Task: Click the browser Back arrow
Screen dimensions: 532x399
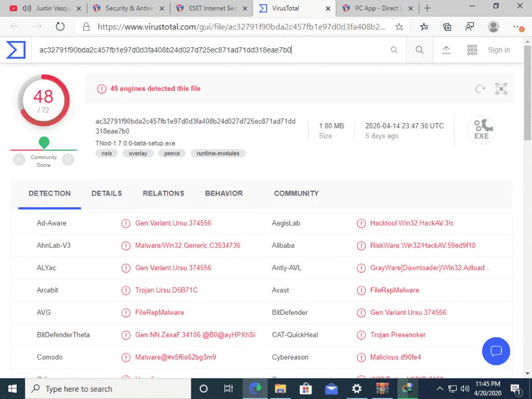Action: (x=14, y=27)
